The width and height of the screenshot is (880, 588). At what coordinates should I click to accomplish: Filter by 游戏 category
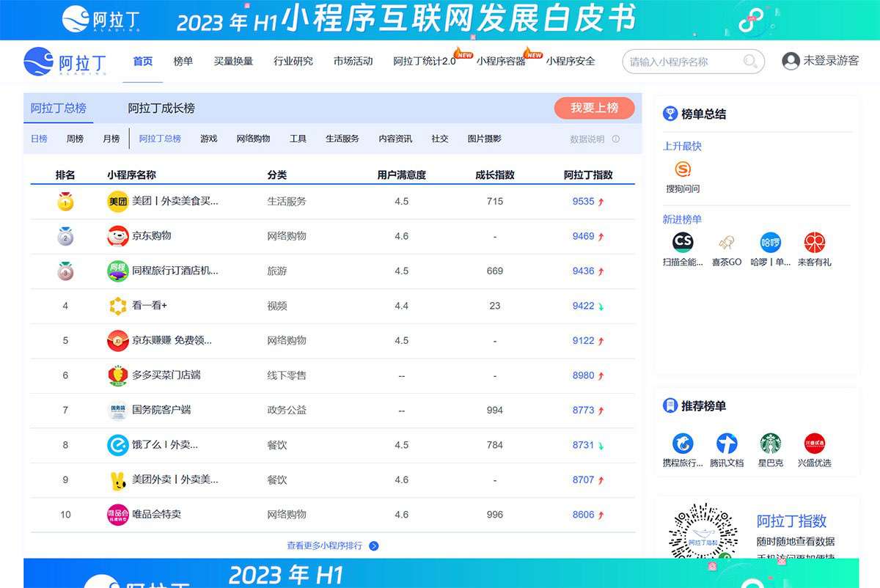209,139
